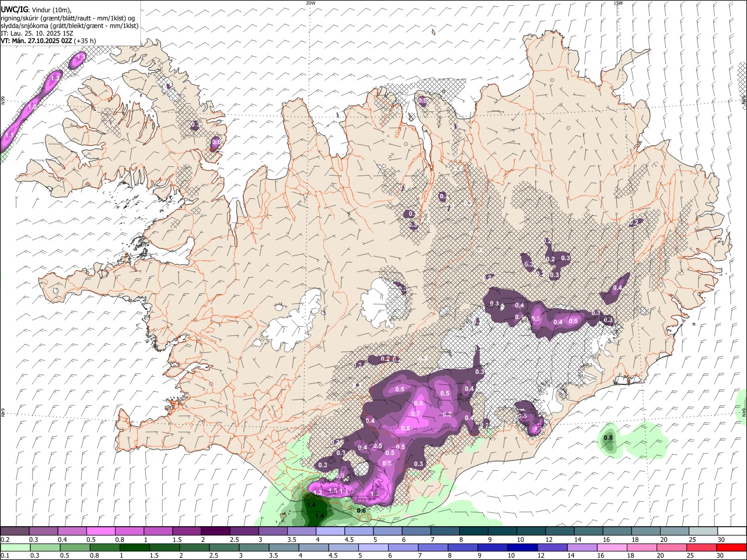The height and width of the screenshot is (560, 747).
Task: Pick rain legend swatch between 3 and 3.5
Action: (x=254, y=548)
